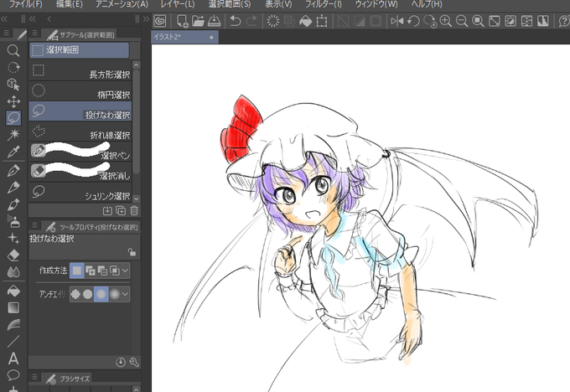Select the Blend tool
The height and width of the screenshot is (392, 570).
(x=13, y=271)
